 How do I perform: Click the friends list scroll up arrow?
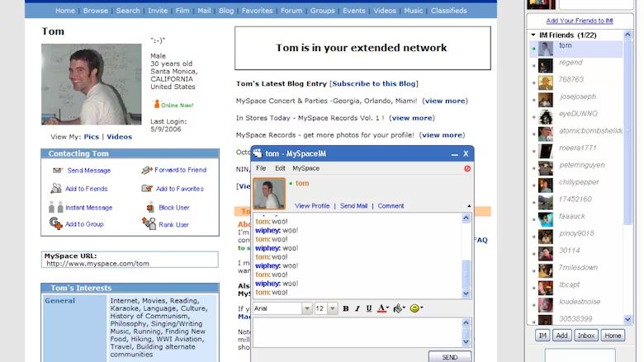click(x=627, y=35)
